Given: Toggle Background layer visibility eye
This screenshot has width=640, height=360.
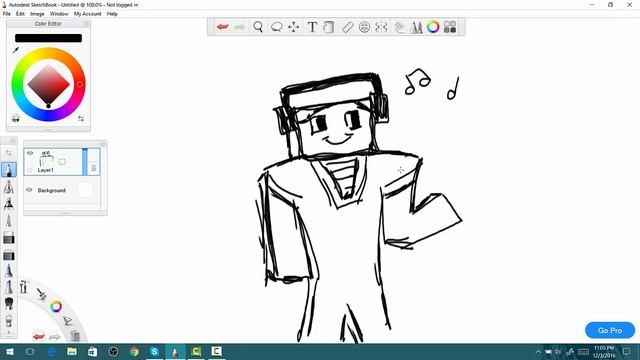Looking at the screenshot, I should (x=29, y=190).
